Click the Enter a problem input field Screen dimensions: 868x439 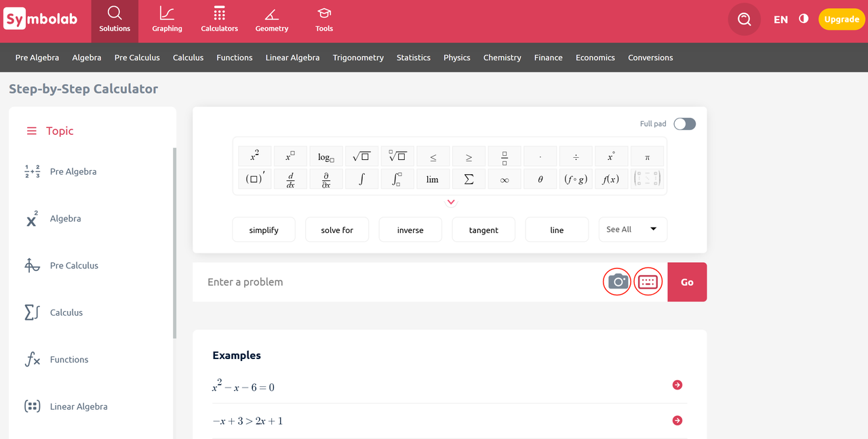pyautogui.click(x=393, y=282)
